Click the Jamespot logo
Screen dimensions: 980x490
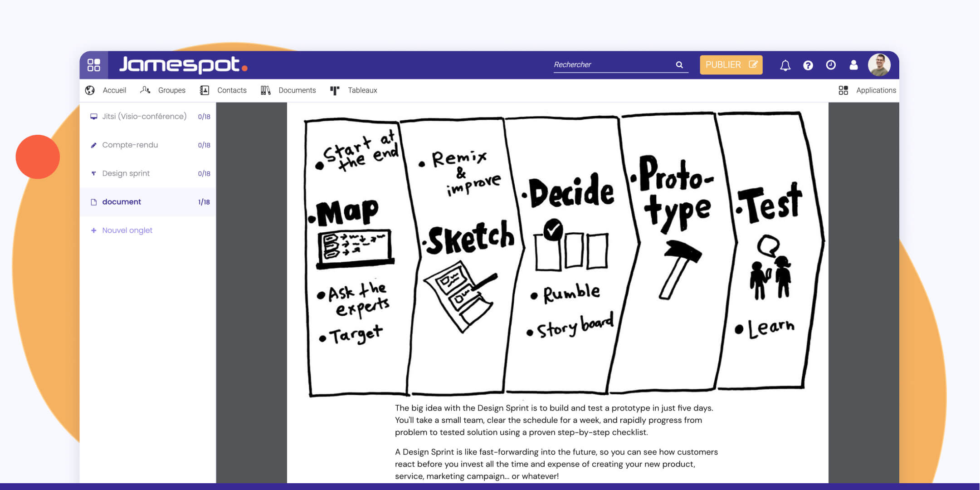(x=183, y=65)
